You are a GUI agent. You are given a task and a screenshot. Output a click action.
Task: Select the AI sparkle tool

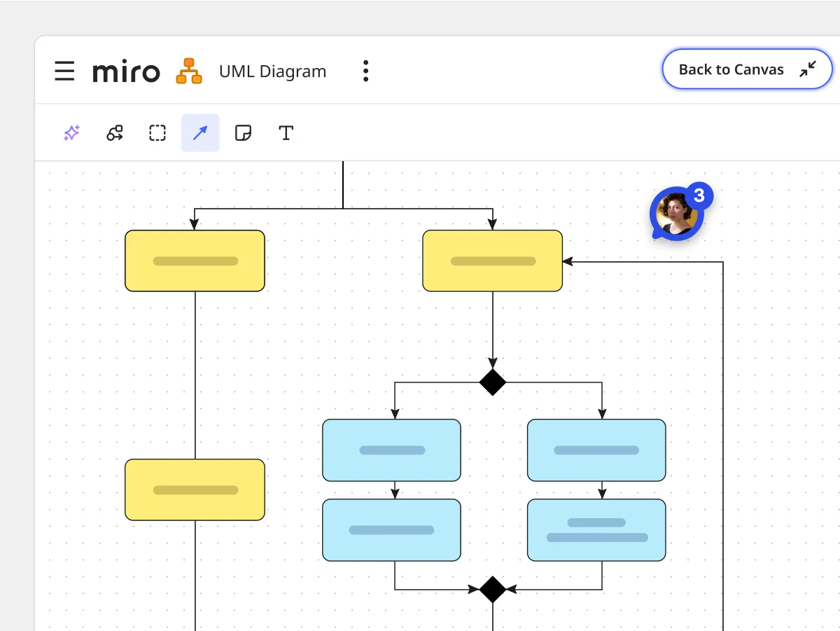(71, 133)
